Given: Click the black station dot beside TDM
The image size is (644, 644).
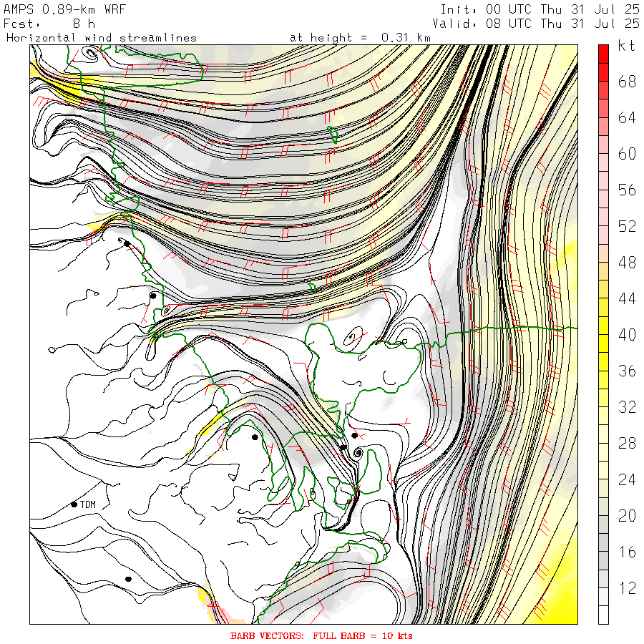Looking at the screenshot, I should [x=74, y=504].
